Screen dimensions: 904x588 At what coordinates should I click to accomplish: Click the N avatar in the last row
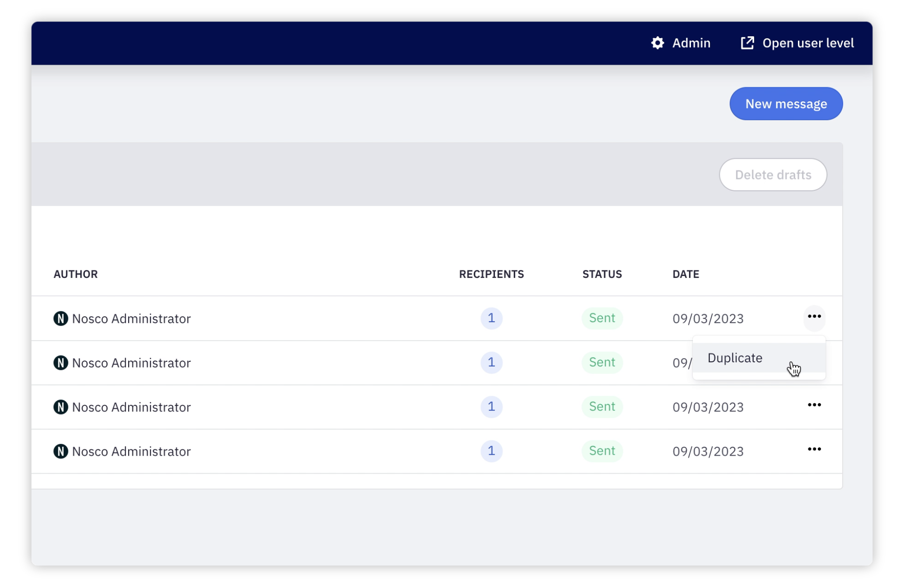pos(60,451)
